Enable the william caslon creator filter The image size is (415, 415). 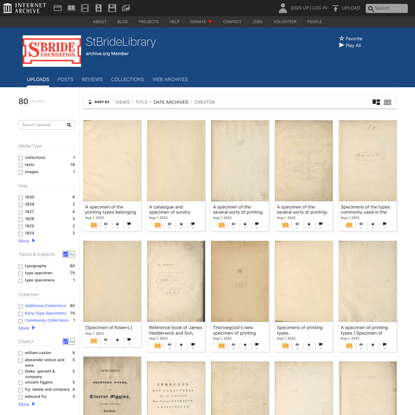coord(21,353)
